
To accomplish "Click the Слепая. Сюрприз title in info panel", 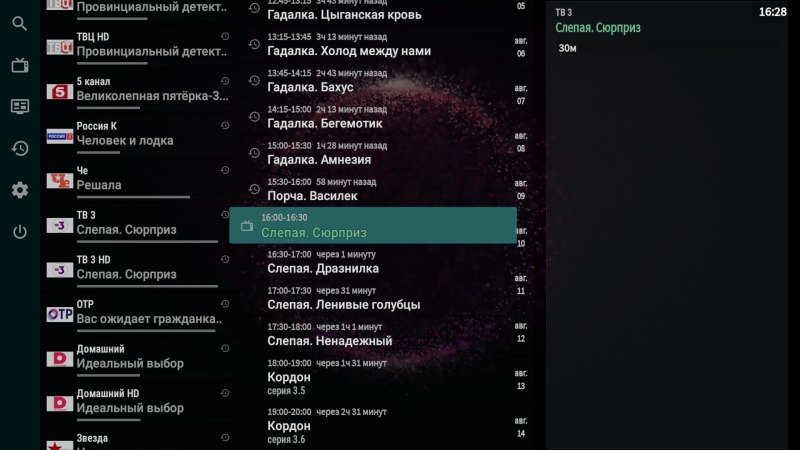I will pyautogui.click(x=597, y=28).
